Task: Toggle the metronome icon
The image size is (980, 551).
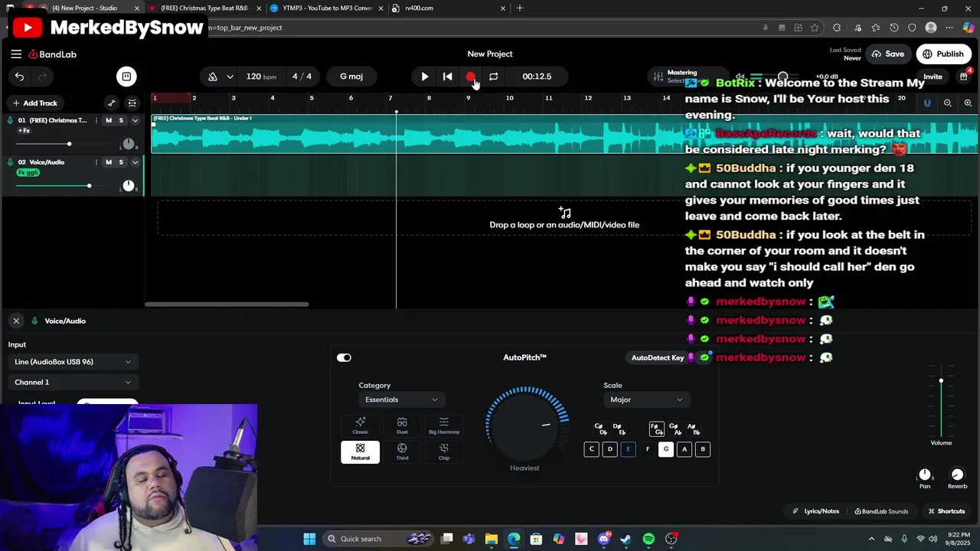Action: (x=213, y=77)
